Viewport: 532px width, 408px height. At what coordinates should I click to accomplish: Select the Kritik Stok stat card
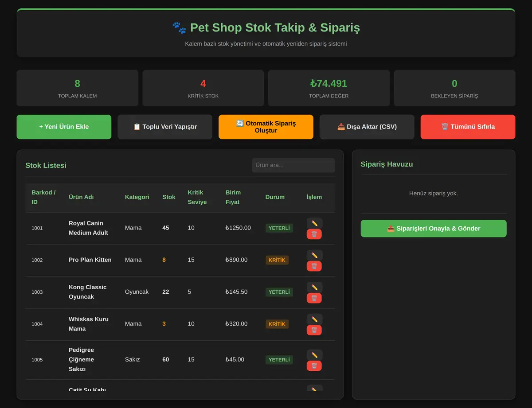coord(203,88)
